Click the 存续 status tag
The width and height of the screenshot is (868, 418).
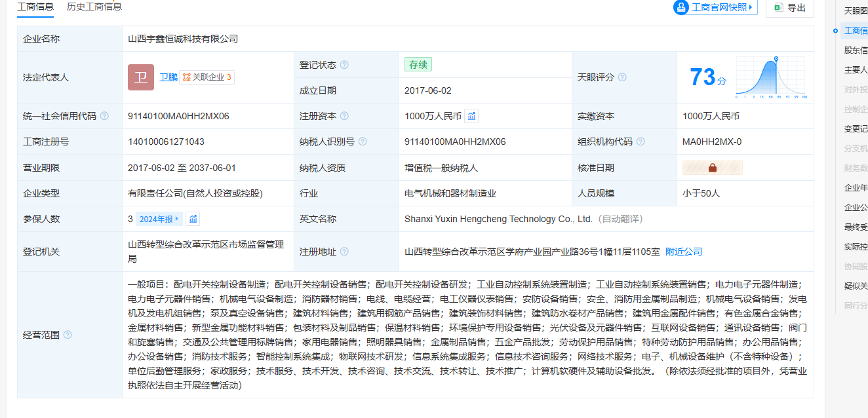(418, 65)
